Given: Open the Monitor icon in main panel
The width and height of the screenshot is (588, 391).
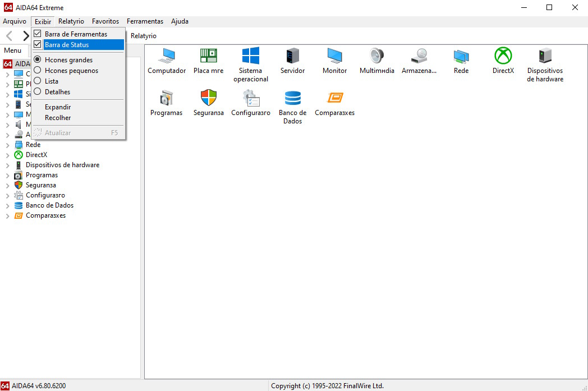Looking at the screenshot, I should coord(334,56).
